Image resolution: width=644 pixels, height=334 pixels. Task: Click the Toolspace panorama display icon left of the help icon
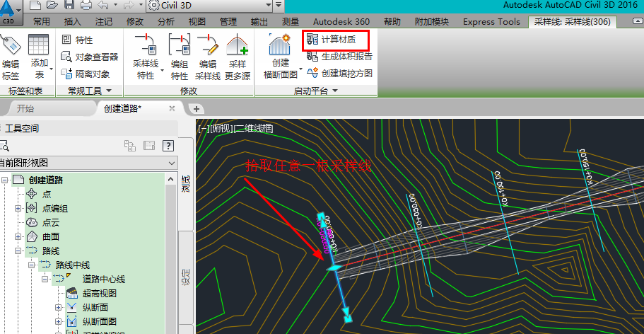point(149,146)
